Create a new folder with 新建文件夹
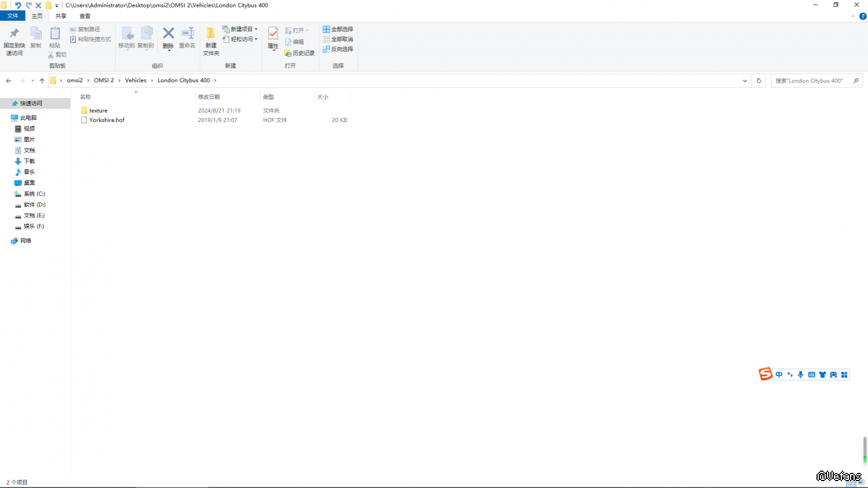 point(211,41)
